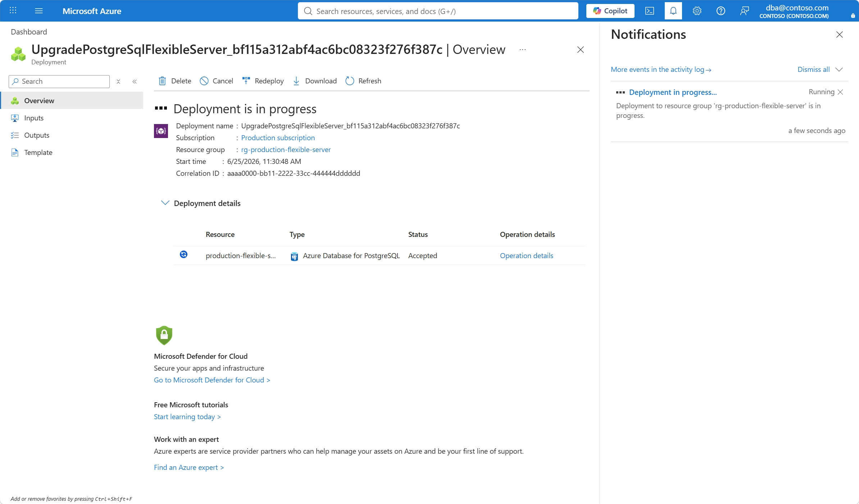
Task: Clear the sidebar search field
Action: click(118, 82)
